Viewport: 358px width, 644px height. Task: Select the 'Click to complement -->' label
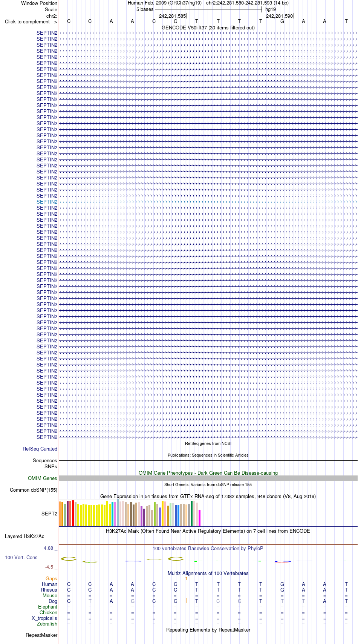pyautogui.click(x=31, y=21)
